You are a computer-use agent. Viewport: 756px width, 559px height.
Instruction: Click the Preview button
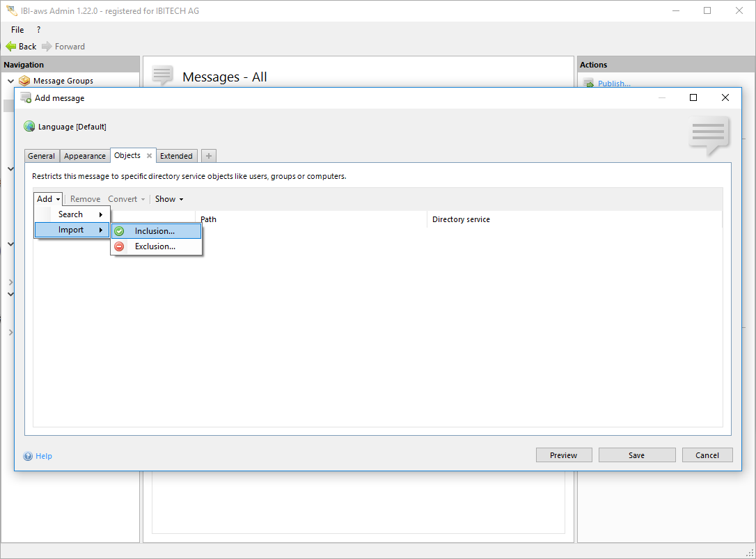[563, 455]
